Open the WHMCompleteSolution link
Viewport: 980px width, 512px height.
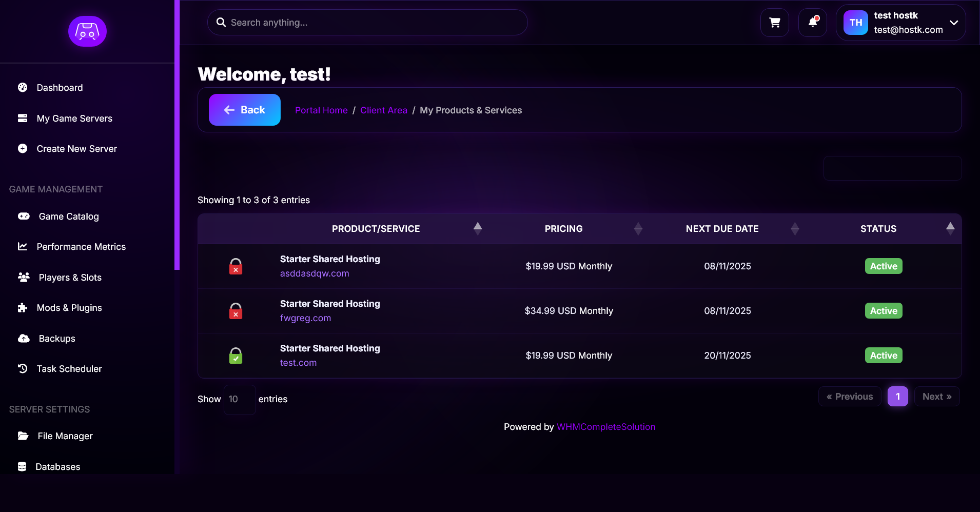point(605,427)
